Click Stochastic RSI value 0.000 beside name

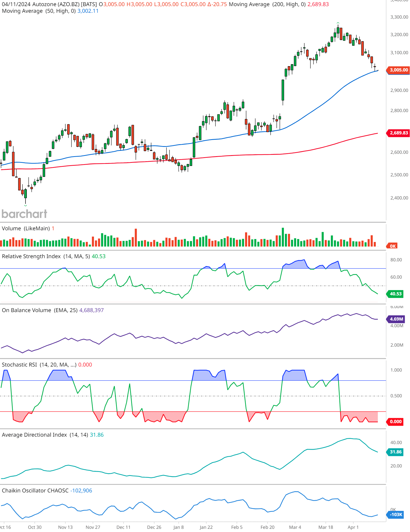(85, 365)
